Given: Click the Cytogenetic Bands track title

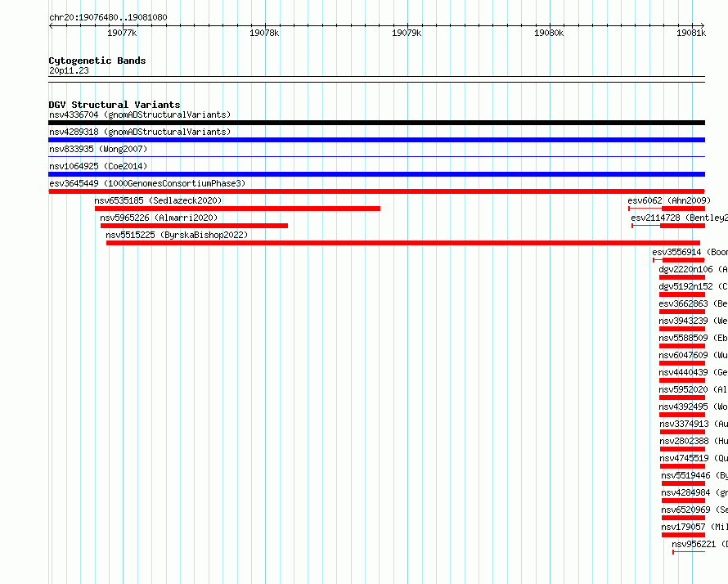Looking at the screenshot, I should pyautogui.click(x=97, y=61).
